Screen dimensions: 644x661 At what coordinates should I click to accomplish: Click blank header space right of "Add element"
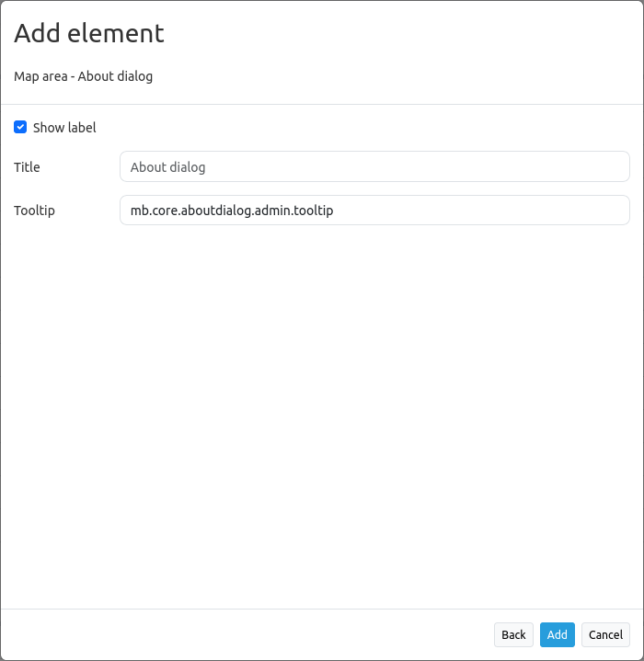(414, 33)
